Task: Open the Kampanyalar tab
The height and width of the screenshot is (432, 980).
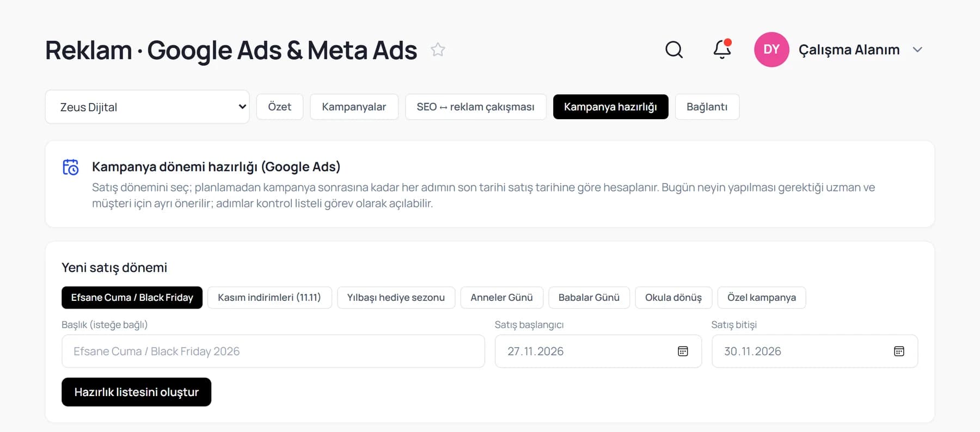Action: coord(354,107)
